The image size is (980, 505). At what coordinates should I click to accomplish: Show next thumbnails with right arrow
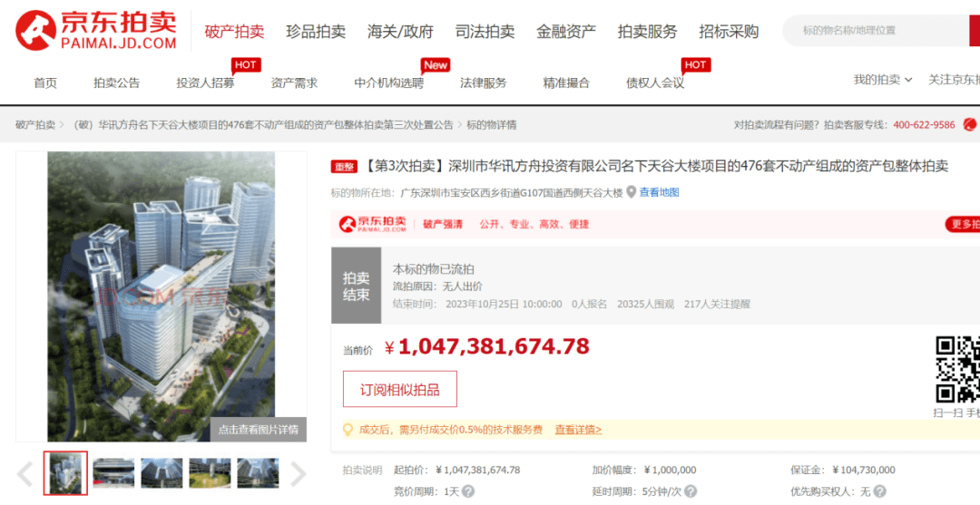tap(299, 474)
